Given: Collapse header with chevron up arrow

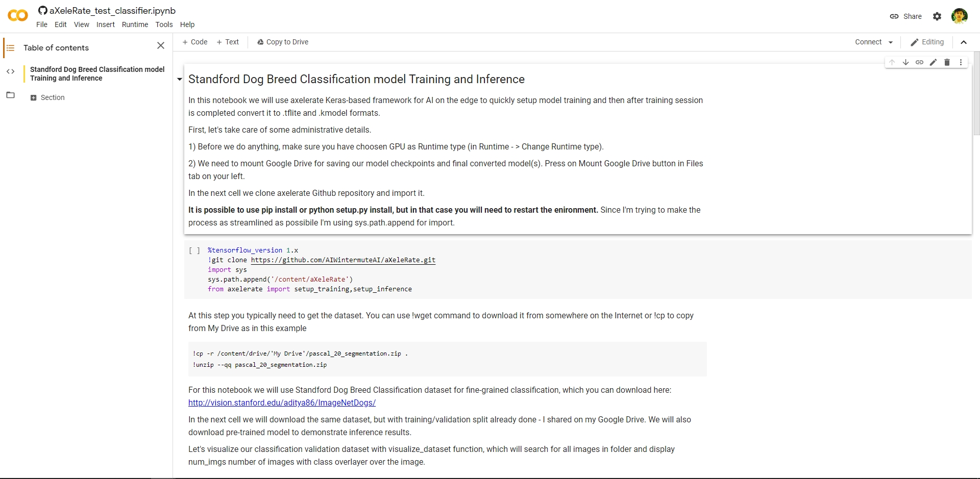Looking at the screenshot, I should (964, 42).
